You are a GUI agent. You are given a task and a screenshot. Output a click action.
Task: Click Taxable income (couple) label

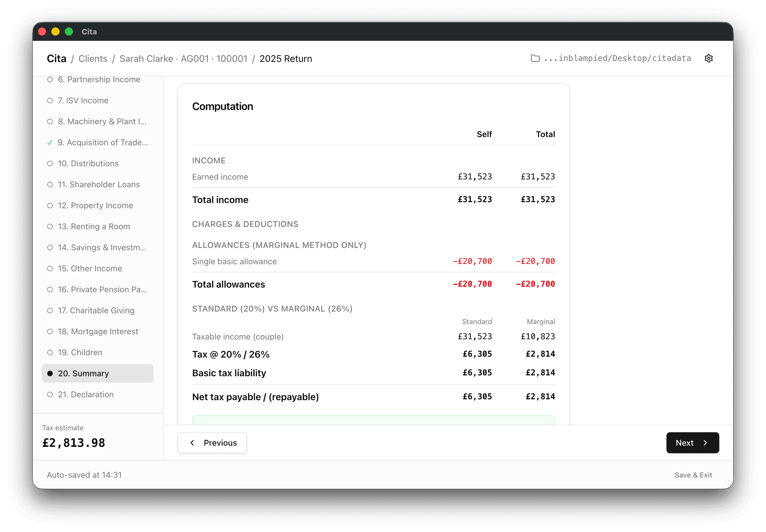[238, 337]
